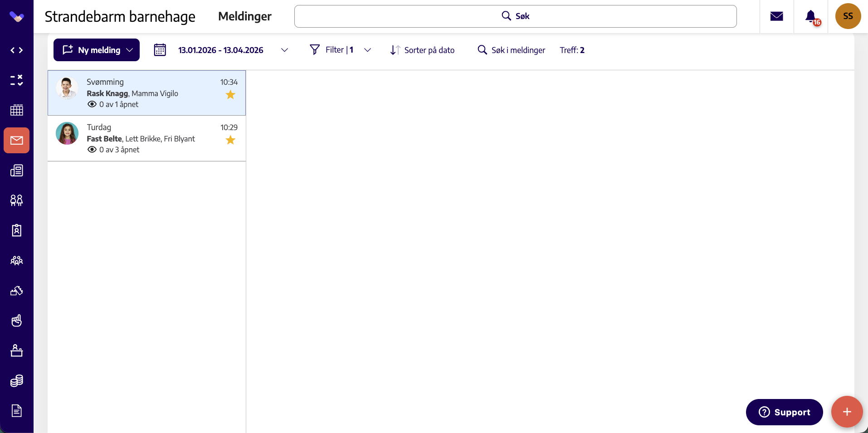Open the raised hand sidebar icon
Image resolution: width=868 pixels, height=433 pixels.
click(x=17, y=321)
